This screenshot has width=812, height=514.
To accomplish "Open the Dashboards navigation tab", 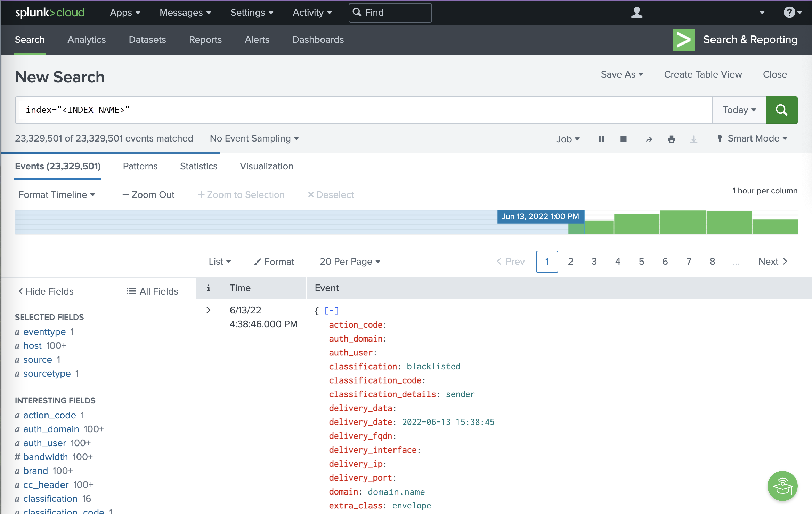I will click(x=318, y=40).
